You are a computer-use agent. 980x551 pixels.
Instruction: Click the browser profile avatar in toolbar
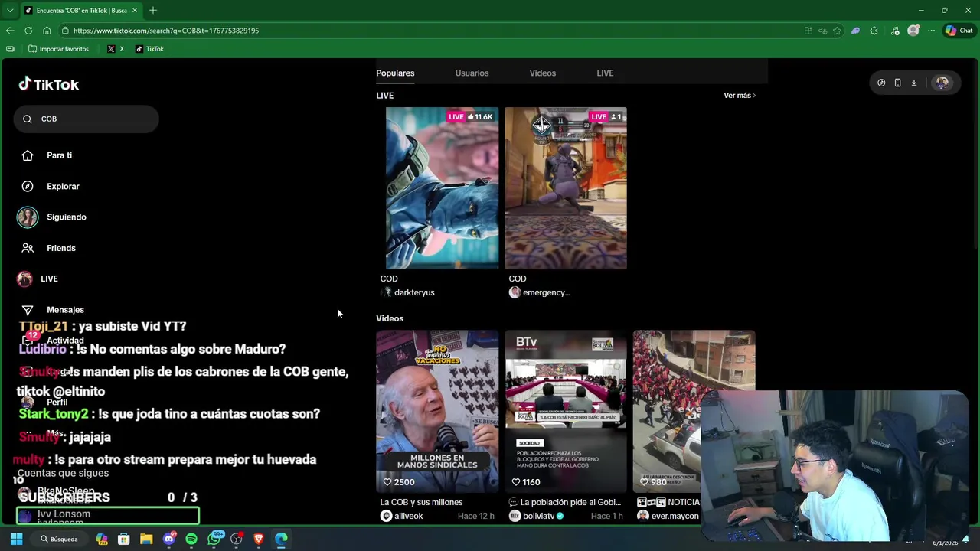913,31
